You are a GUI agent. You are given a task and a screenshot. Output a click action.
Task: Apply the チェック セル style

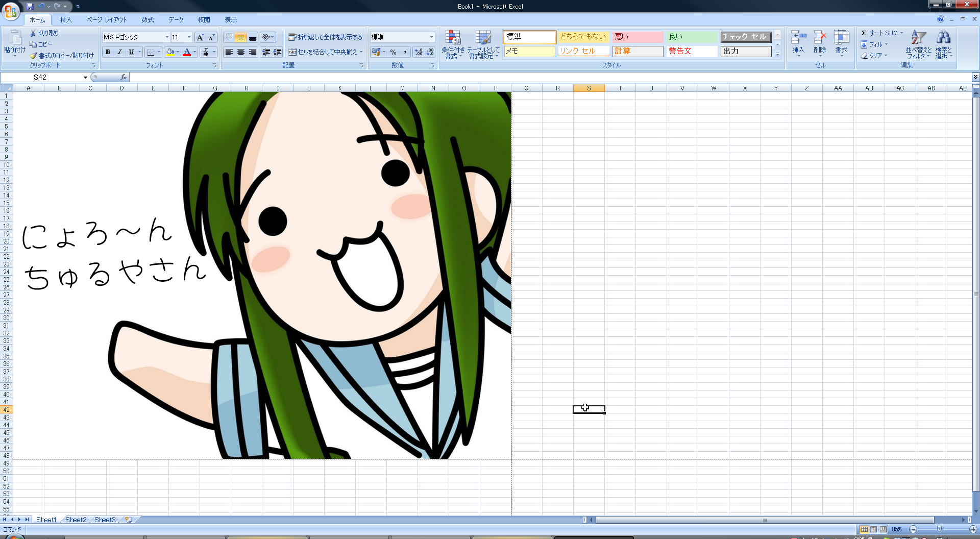click(746, 37)
